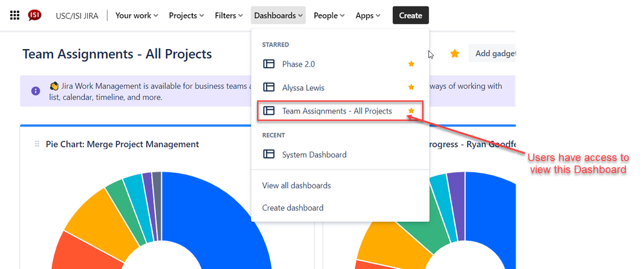Viewport: 644px width, 269px height.
Task: Click the USC/ISI JIRA site name
Action: 77,15
